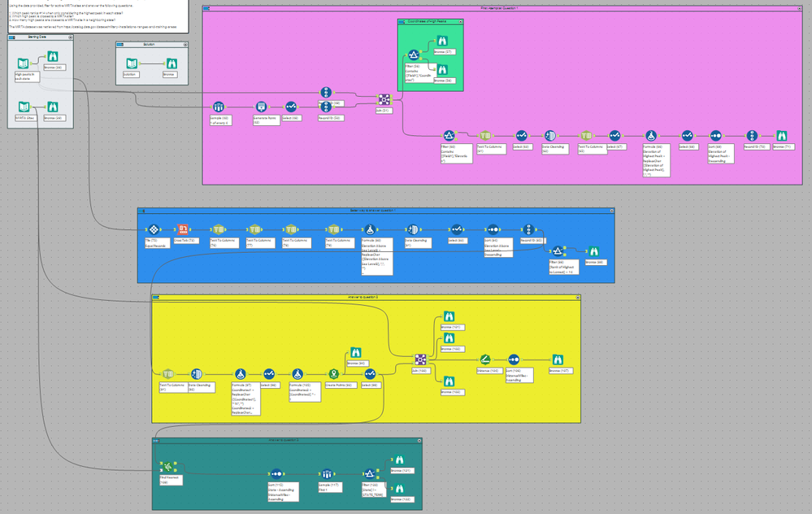Select the Join (100) tool in yellow container

(x=420, y=359)
